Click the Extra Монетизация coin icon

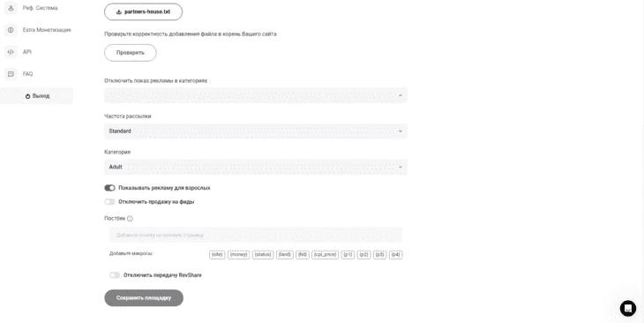[11, 30]
